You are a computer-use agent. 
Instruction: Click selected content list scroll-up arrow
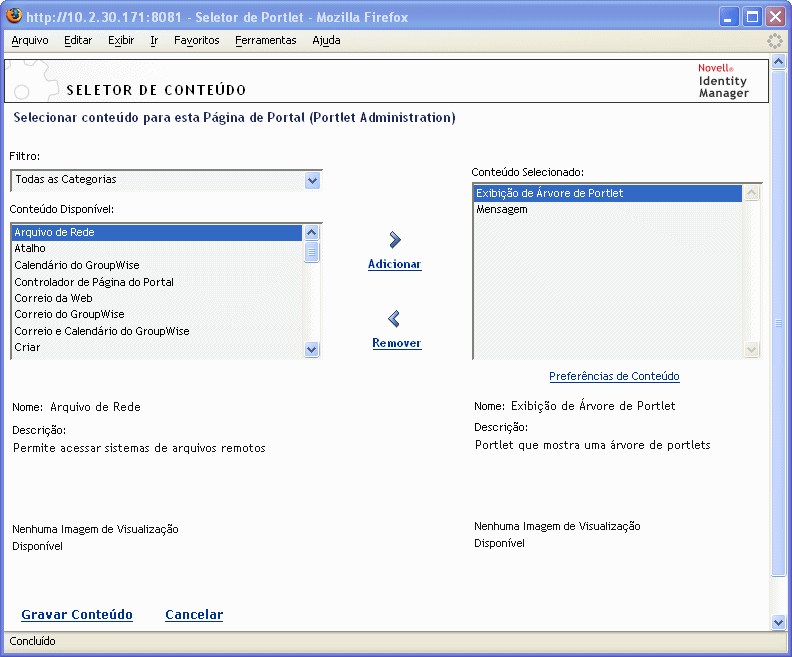[x=752, y=193]
